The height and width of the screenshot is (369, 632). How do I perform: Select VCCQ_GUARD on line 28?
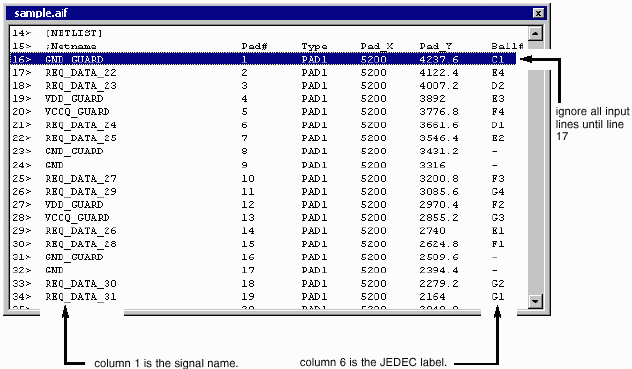coord(77,217)
